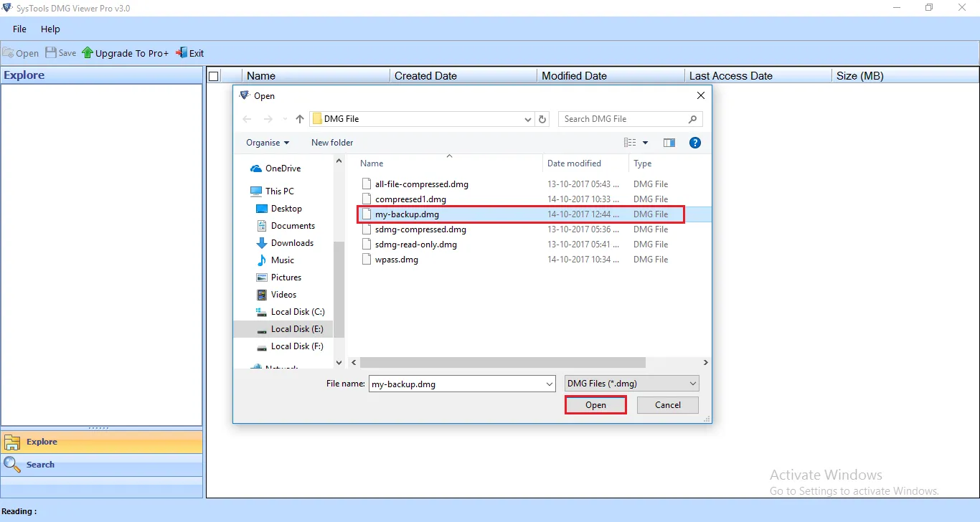
Task: Toggle the preview pane icon
Action: tap(669, 143)
